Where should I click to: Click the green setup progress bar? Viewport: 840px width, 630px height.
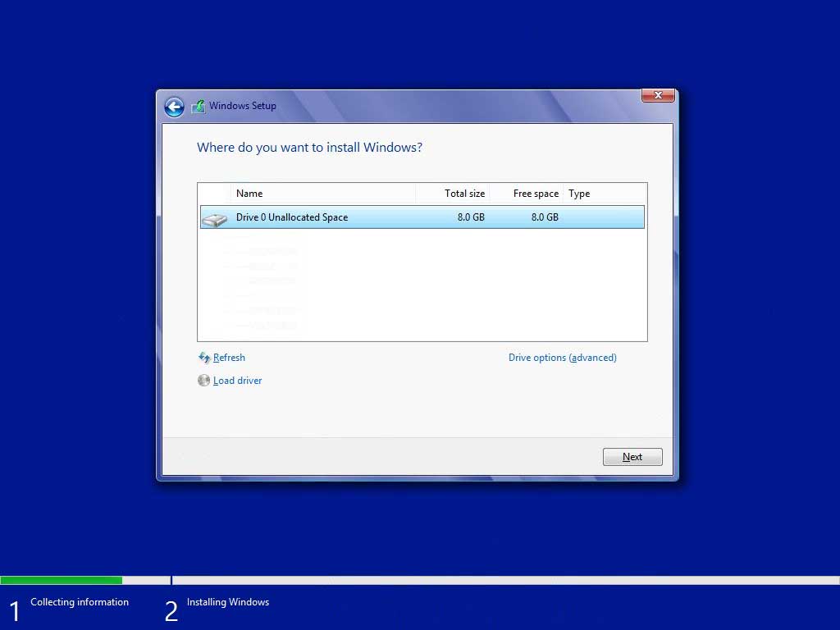[61, 580]
